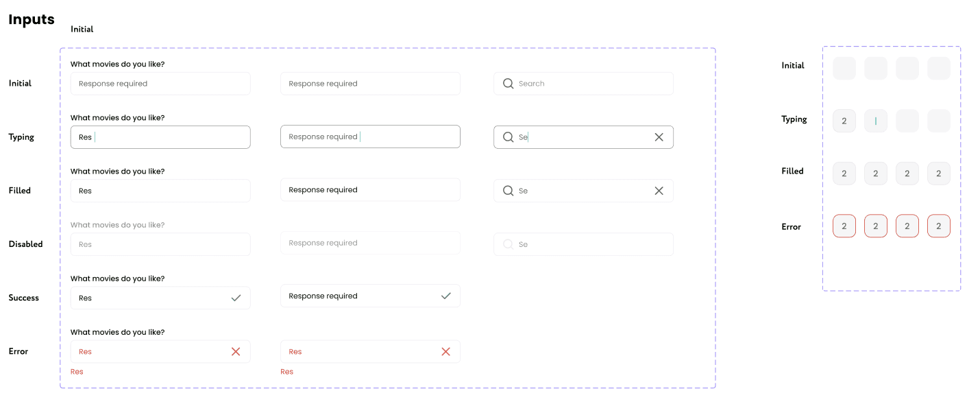Click the 'Error' label beside the code boxes
The image size is (980, 402).
tap(792, 227)
